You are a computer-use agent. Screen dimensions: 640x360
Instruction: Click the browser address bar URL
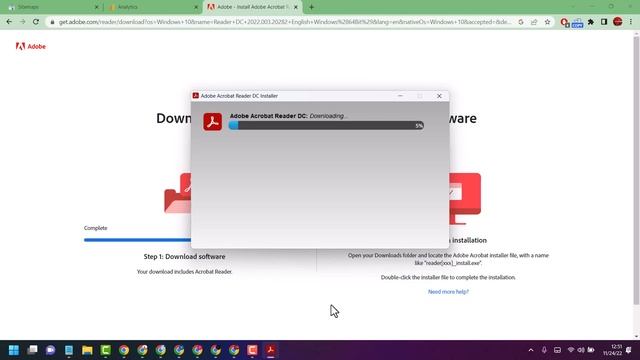coord(284,22)
